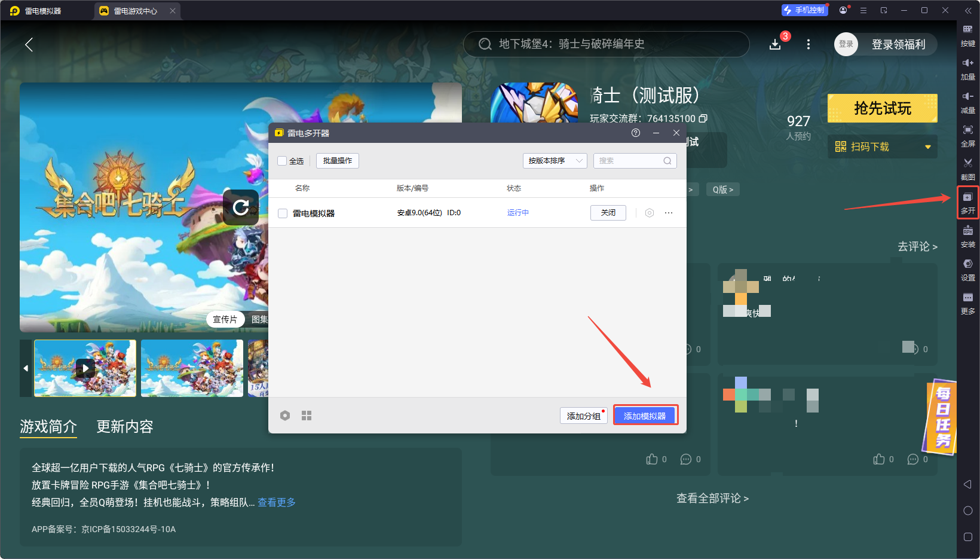This screenshot has width=980, height=559.
Task: Open emulator 设置 settings in the sidebar
Action: point(968,270)
